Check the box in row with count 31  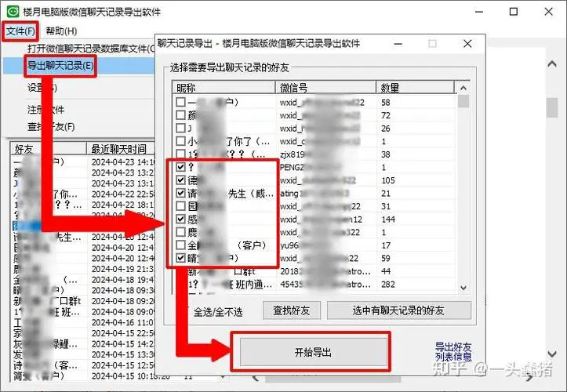coord(180,206)
